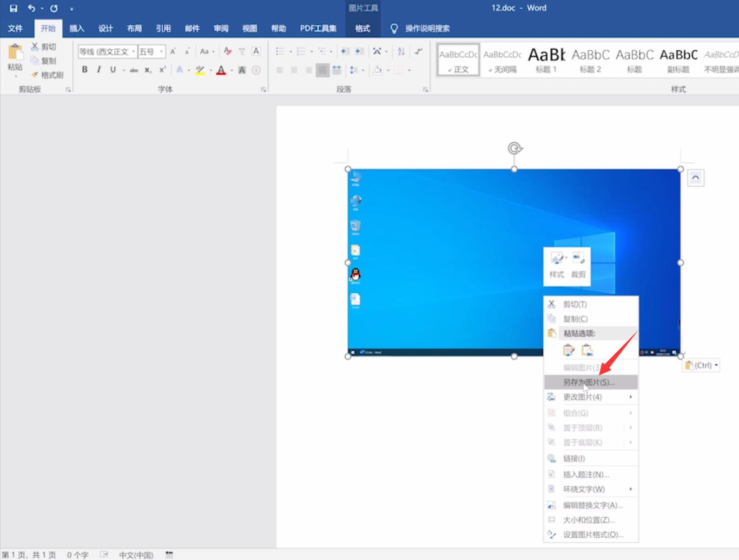Screen dimensions: 739x560
Task: Toggle align left
Action: pos(280,70)
